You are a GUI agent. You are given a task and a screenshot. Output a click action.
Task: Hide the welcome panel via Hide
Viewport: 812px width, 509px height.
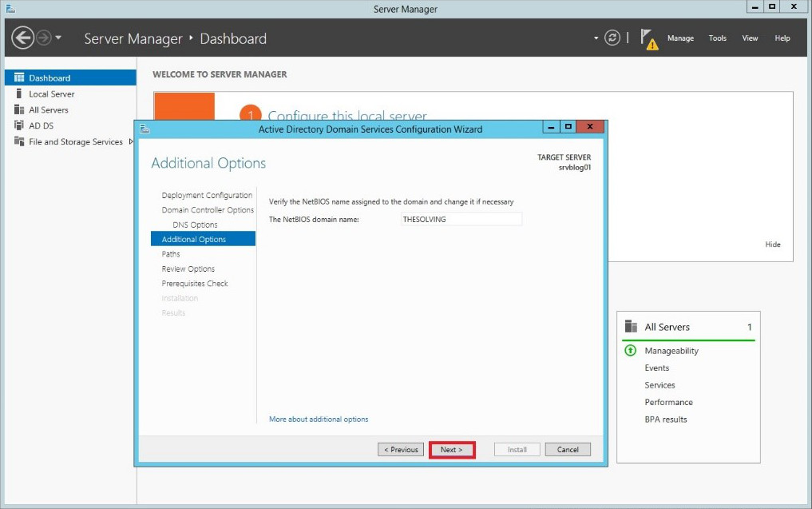pos(773,245)
